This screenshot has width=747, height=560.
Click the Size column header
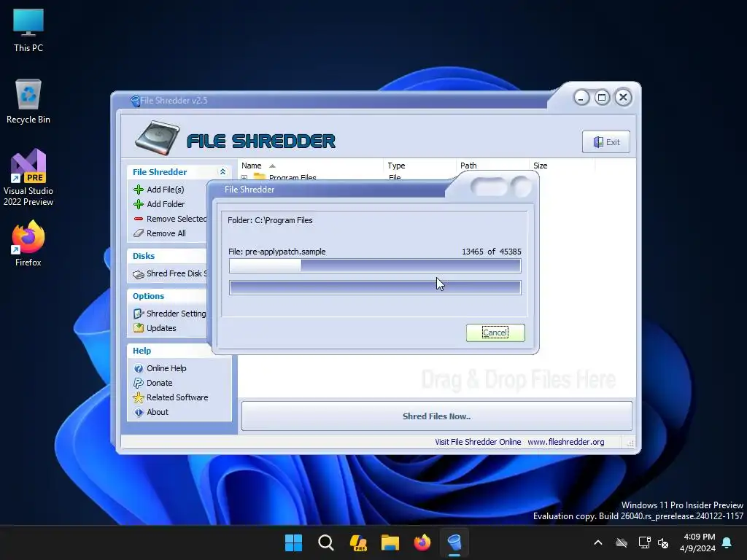tap(562, 166)
